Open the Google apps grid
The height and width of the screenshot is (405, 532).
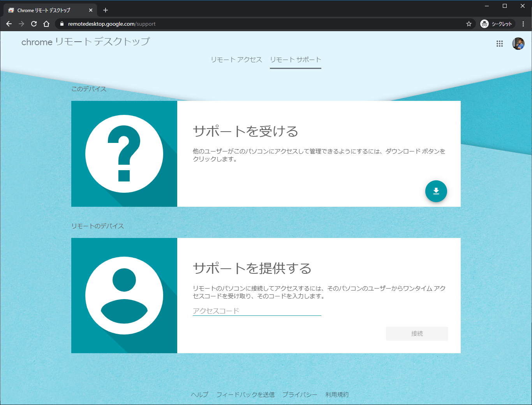pyautogui.click(x=500, y=44)
